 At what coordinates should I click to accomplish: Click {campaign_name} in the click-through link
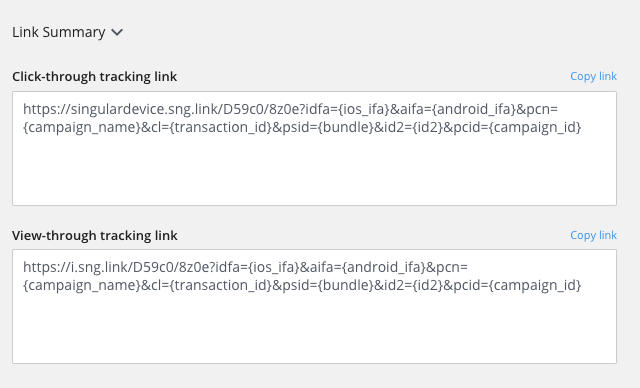[82, 127]
